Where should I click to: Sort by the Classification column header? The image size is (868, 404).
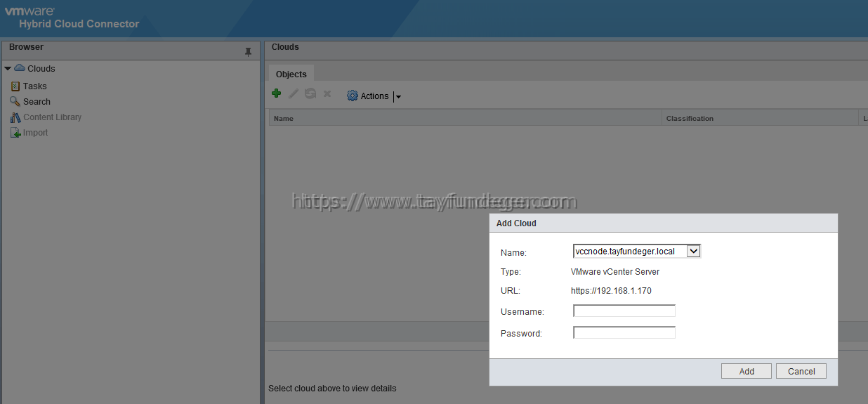[761, 118]
